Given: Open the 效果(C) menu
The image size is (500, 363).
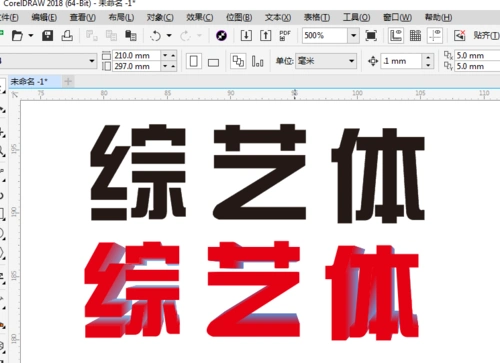Looking at the screenshot, I should pyautogui.click(x=200, y=17).
